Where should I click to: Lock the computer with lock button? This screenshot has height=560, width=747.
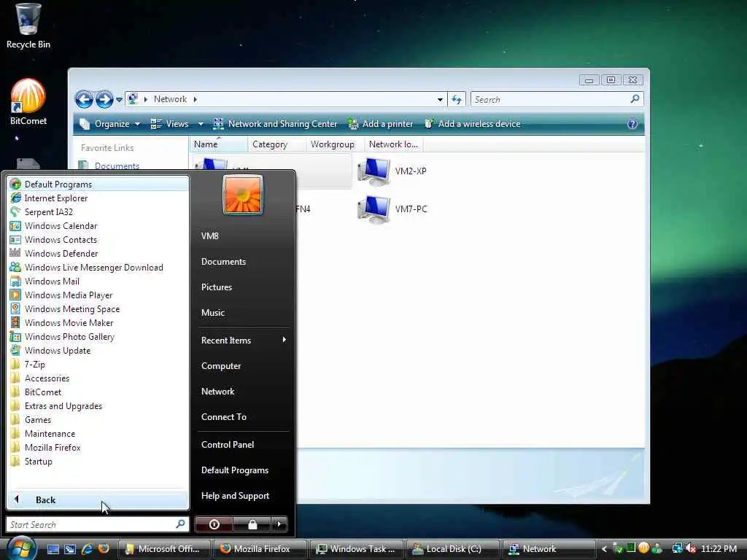click(252, 524)
